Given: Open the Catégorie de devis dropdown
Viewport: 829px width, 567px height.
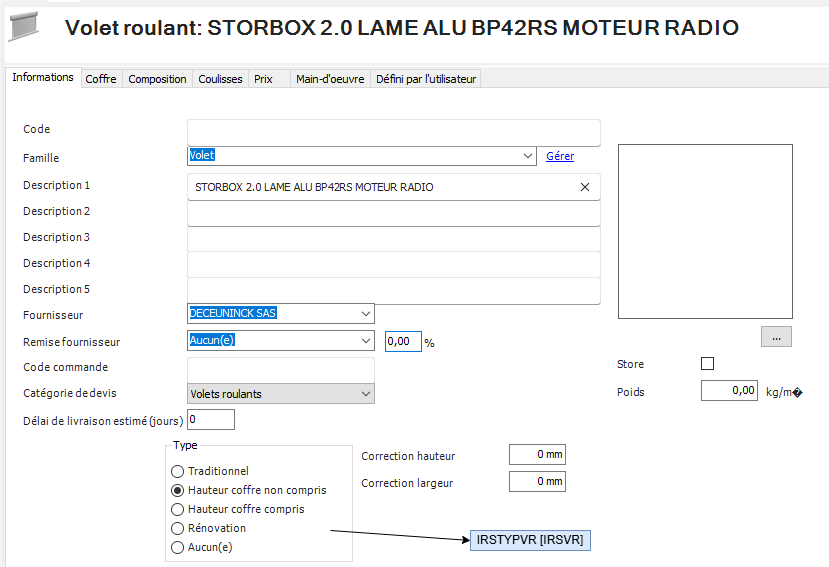Looking at the screenshot, I should point(365,394).
